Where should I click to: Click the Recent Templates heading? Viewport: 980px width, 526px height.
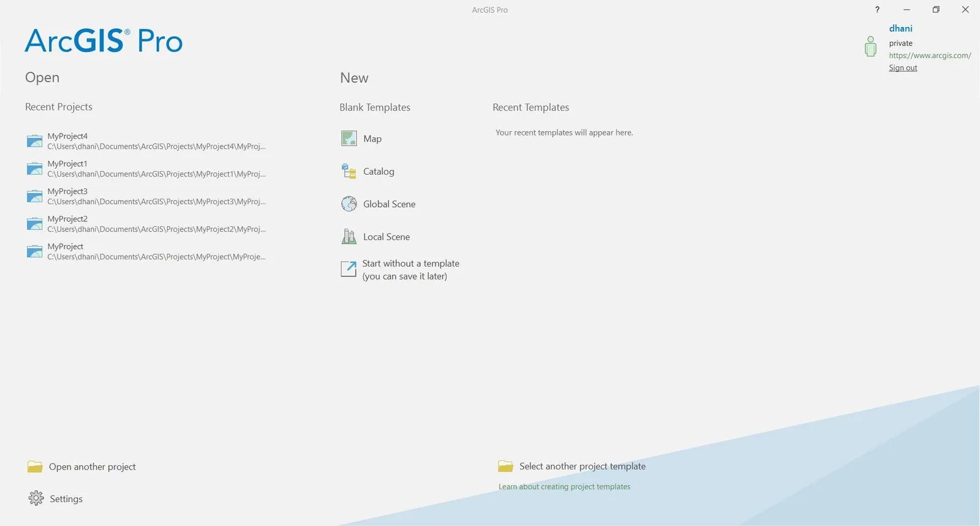tap(531, 107)
